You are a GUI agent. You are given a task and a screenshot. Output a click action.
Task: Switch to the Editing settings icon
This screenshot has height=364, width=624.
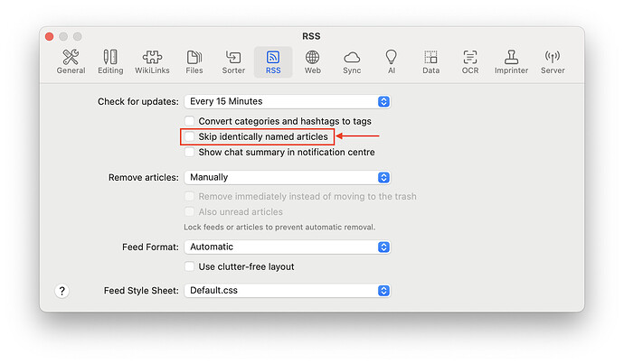pos(110,62)
